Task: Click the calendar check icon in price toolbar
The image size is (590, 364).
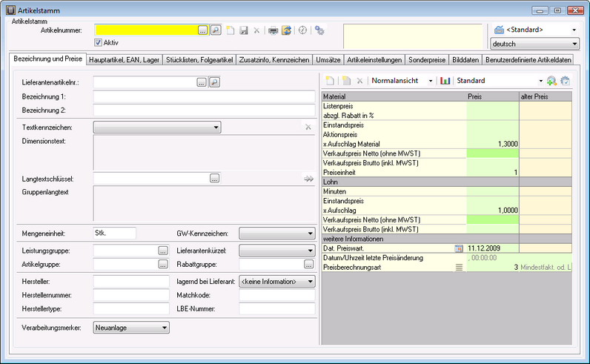Action: click(565, 80)
